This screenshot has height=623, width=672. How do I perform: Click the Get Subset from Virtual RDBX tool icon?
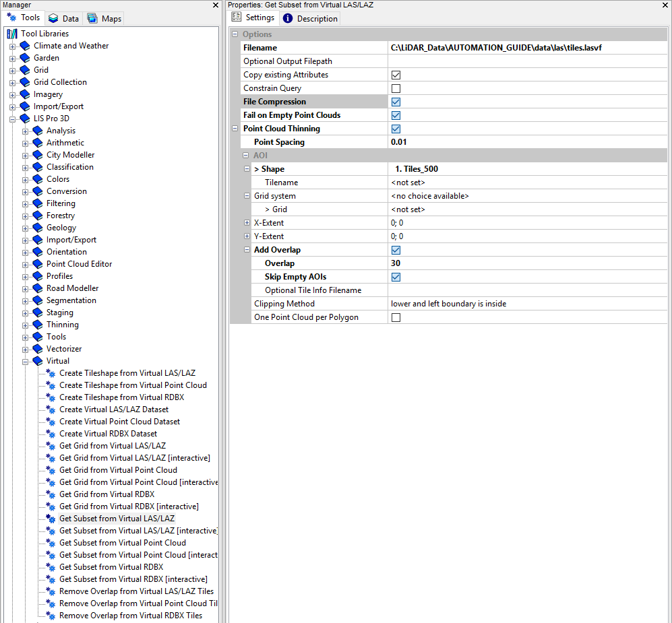(51, 567)
